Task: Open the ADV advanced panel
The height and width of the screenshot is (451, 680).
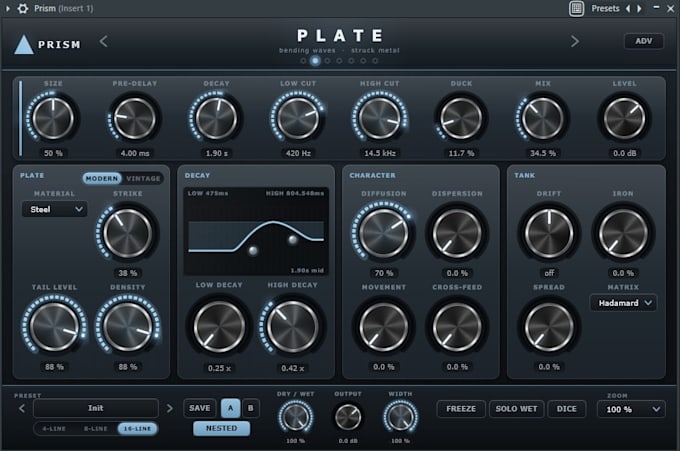Action: 644,41
